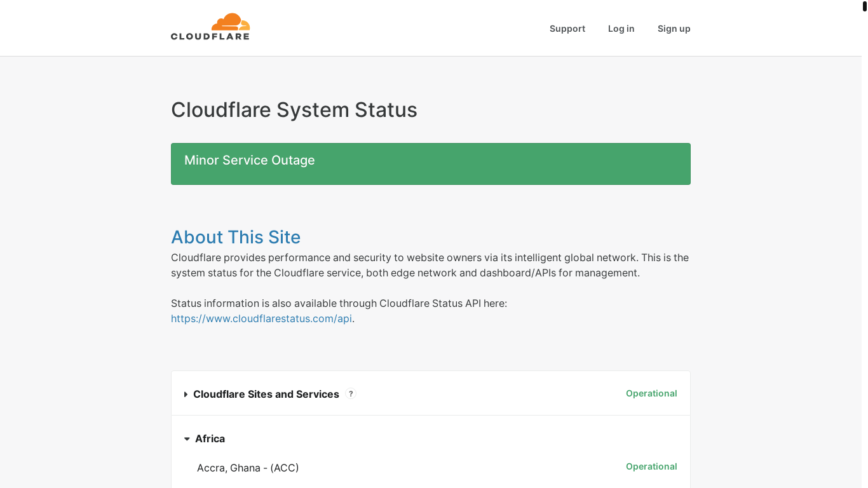Expand Cloudflare Sites and Services group

point(186,395)
